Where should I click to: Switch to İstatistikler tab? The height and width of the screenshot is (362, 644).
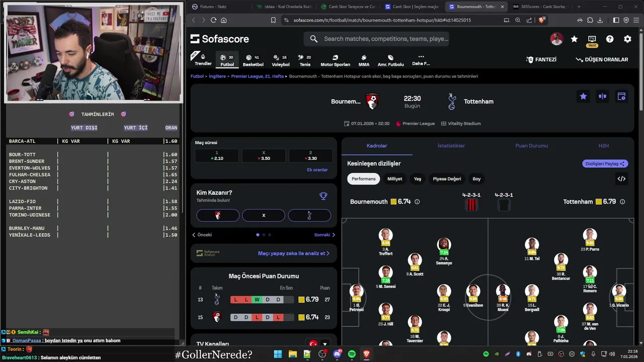451,146
